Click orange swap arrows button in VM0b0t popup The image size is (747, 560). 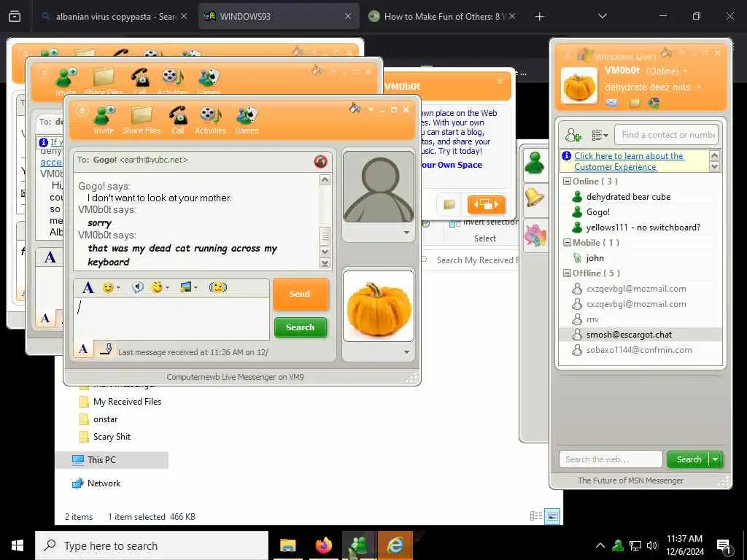coord(486,204)
